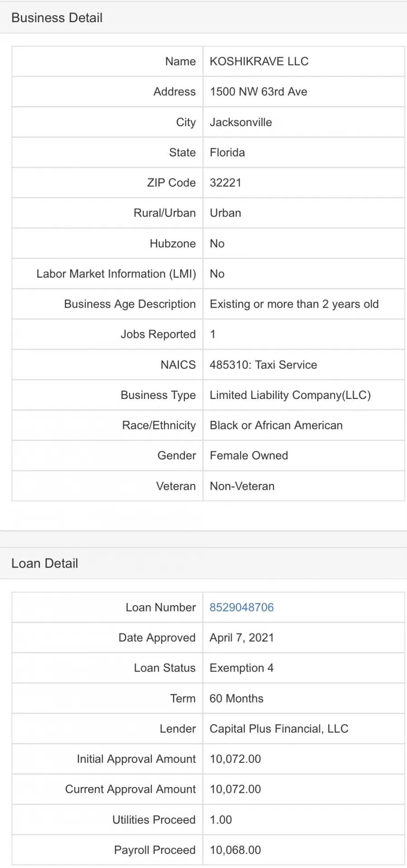Click the Date Approved label

(157, 637)
